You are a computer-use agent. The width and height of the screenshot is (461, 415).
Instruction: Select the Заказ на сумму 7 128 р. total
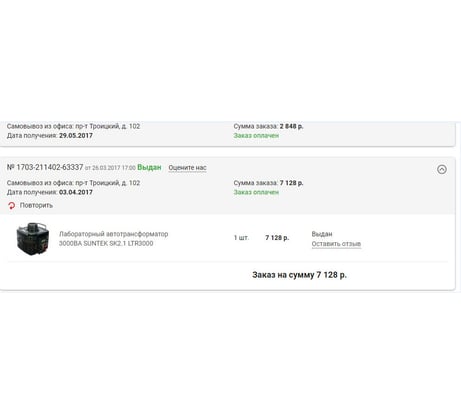point(299,275)
